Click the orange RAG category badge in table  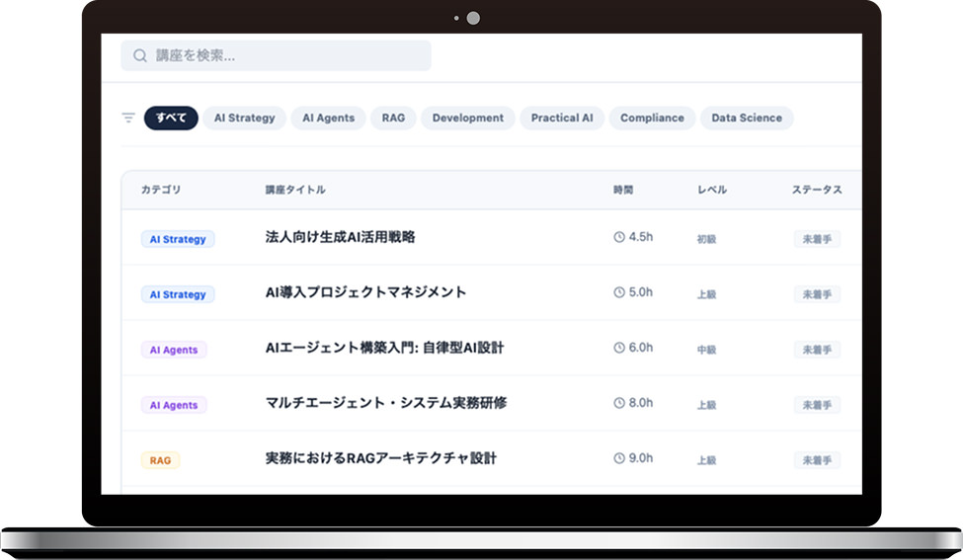click(160, 460)
